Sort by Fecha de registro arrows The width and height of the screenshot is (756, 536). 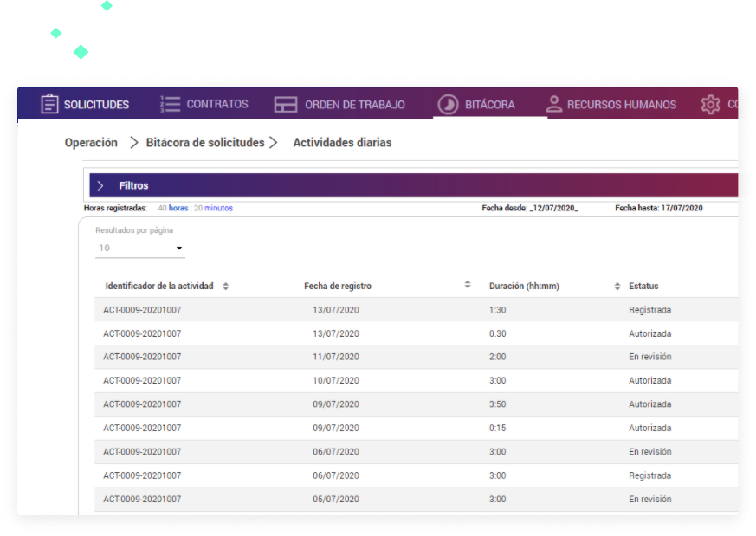(468, 285)
